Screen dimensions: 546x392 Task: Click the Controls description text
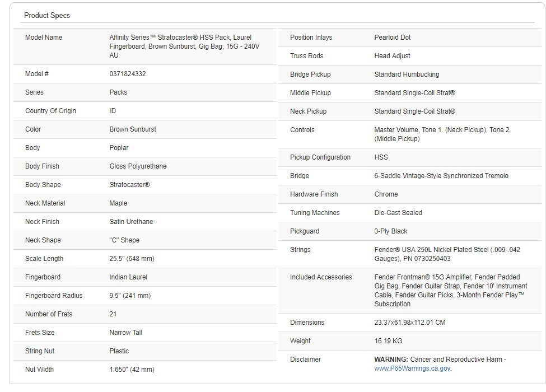click(x=442, y=134)
